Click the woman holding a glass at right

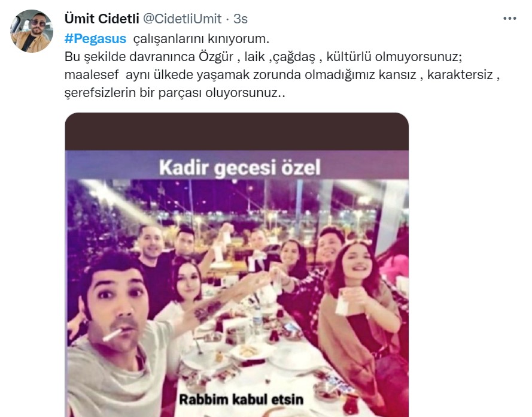click(360, 306)
